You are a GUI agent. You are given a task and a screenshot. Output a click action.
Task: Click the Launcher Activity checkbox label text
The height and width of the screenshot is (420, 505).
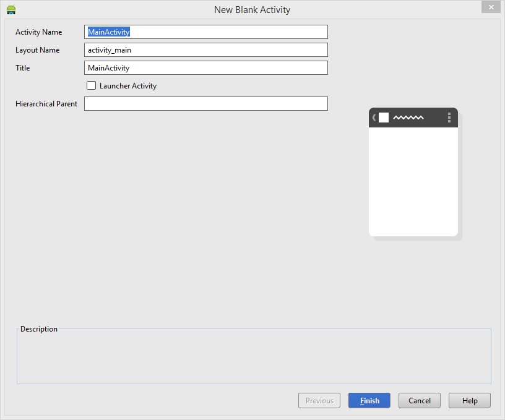(128, 86)
